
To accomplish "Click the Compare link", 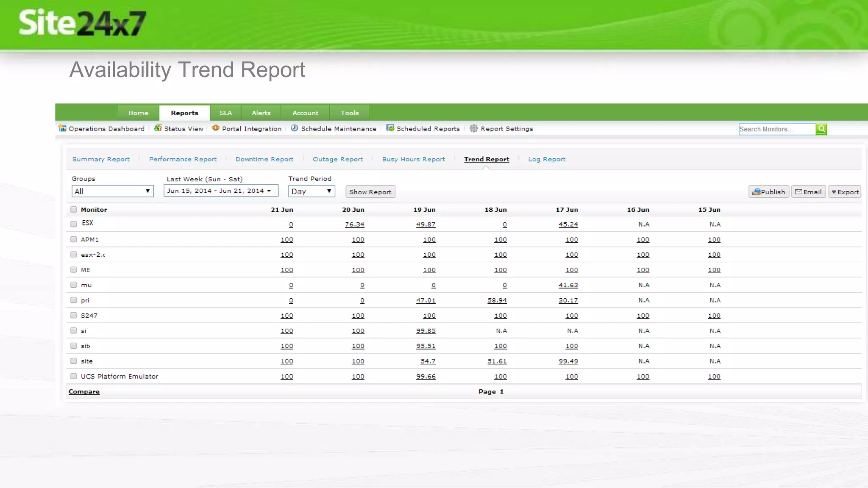I will tap(84, 391).
